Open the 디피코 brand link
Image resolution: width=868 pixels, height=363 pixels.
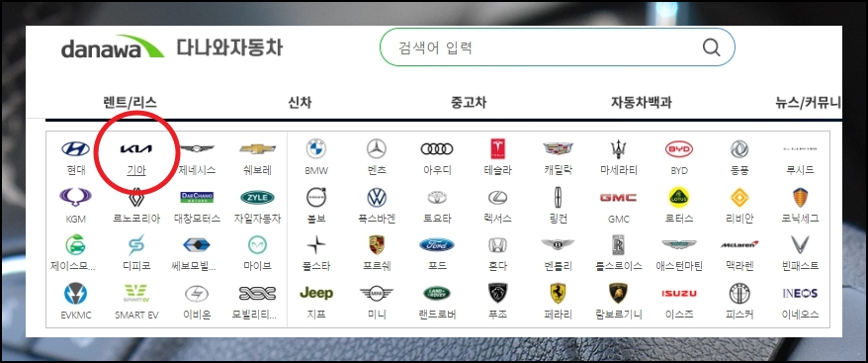pyautogui.click(x=136, y=267)
